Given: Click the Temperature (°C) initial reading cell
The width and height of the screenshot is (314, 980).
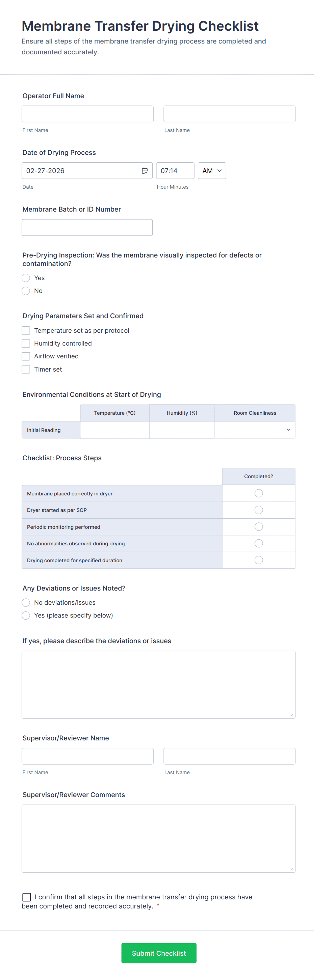Looking at the screenshot, I should (x=114, y=430).
